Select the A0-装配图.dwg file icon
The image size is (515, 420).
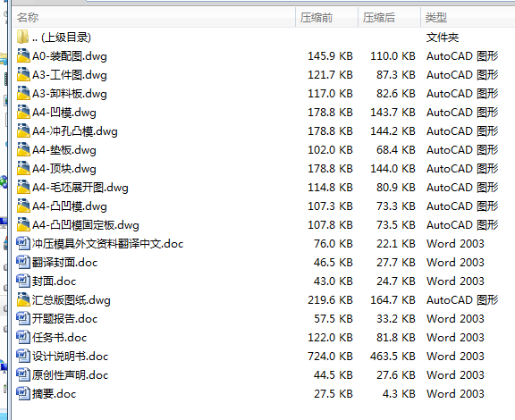(x=23, y=55)
